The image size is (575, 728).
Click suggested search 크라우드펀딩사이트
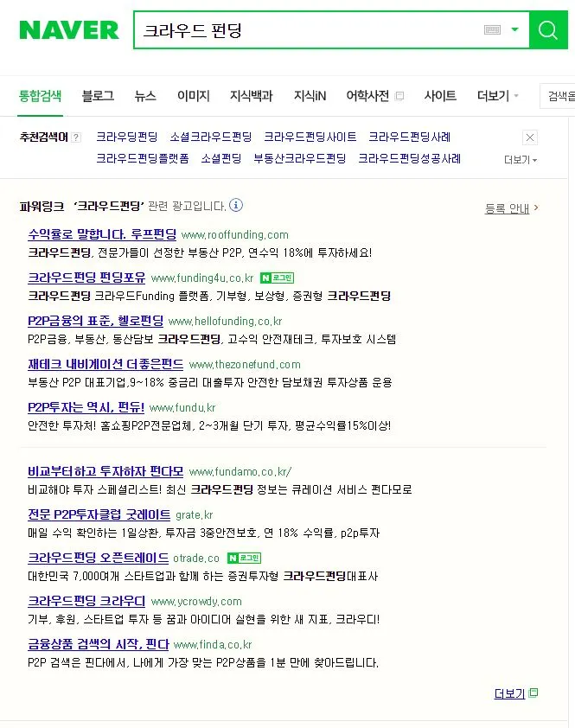(x=310, y=137)
